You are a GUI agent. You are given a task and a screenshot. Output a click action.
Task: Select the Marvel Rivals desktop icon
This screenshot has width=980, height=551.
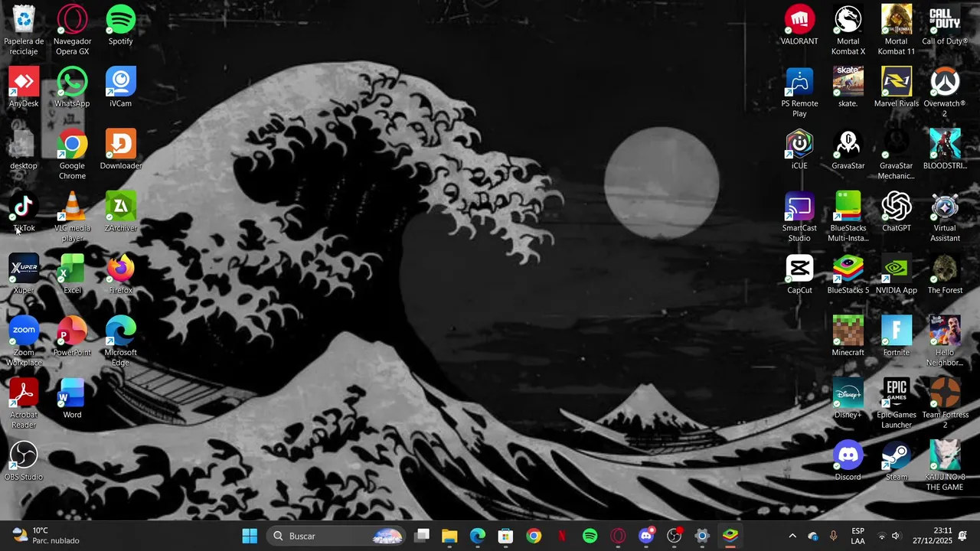click(x=897, y=87)
